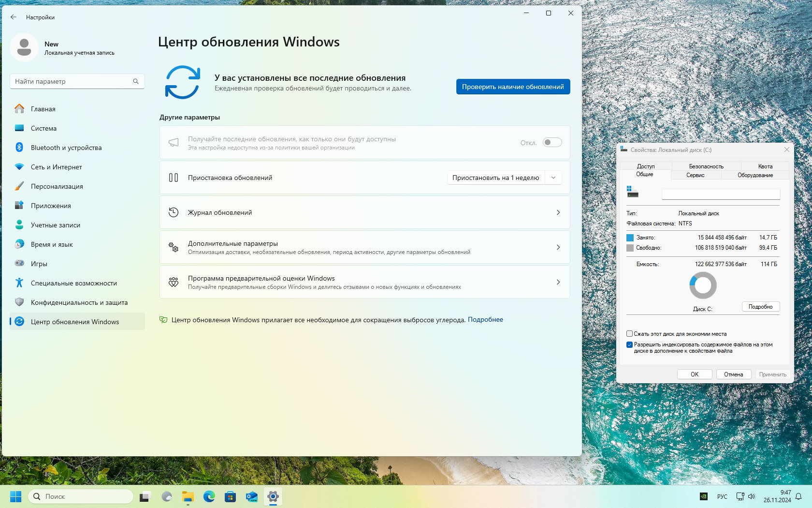The image size is (812, 508).
Task: Open the Квота tab
Action: 765,166
